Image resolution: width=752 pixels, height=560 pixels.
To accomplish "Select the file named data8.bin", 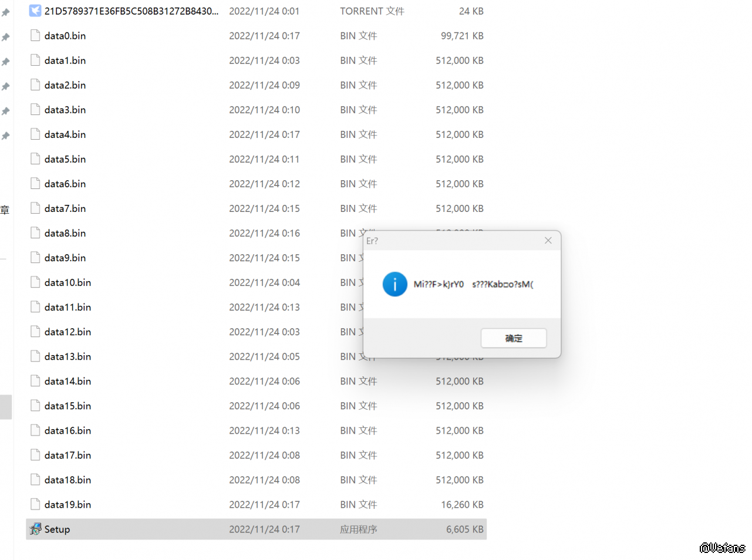I will (x=65, y=233).
